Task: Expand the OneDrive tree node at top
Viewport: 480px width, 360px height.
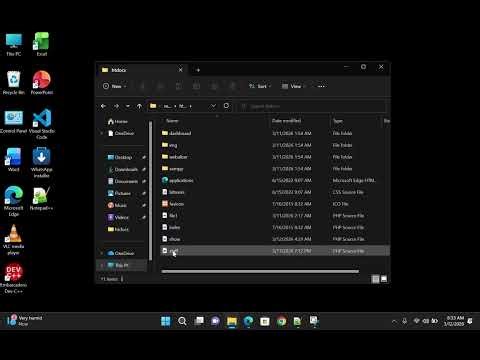Action: (102, 133)
